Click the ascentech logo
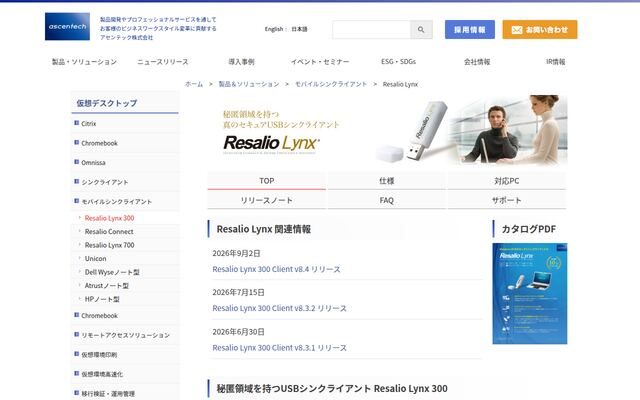 click(67, 27)
